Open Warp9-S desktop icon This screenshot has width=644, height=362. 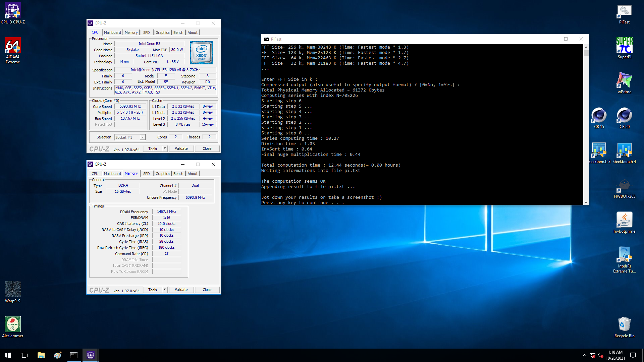coord(13,292)
